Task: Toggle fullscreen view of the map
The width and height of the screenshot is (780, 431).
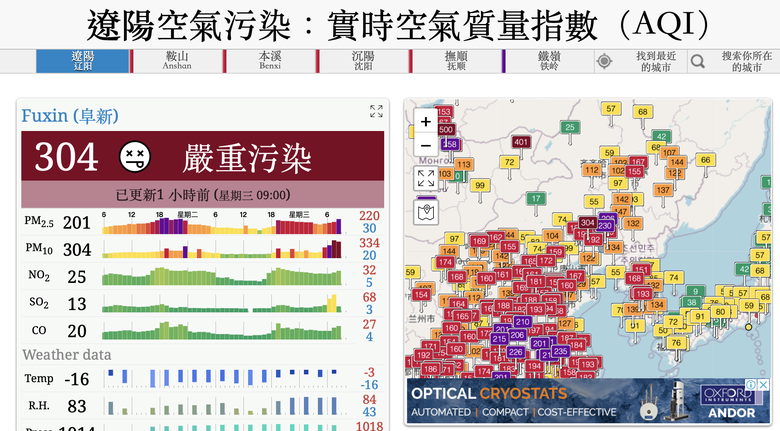Action: point(426,178)
